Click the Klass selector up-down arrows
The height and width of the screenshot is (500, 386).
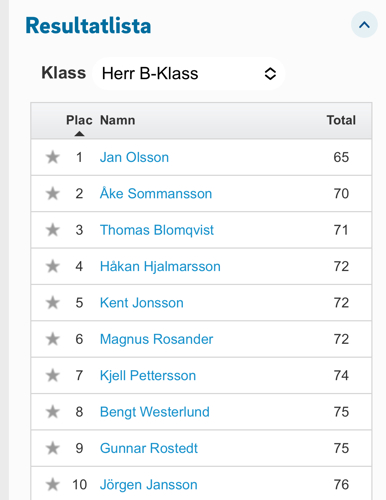tap(270, 74)
